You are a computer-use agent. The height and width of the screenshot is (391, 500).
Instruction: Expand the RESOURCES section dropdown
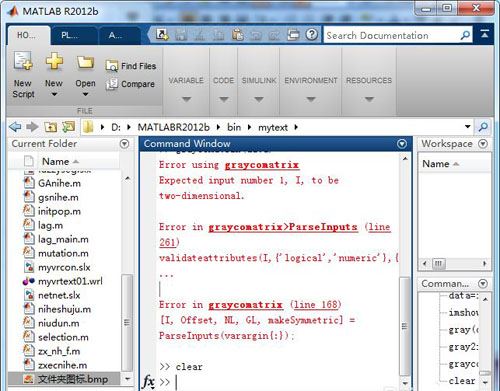pos(369,99)
